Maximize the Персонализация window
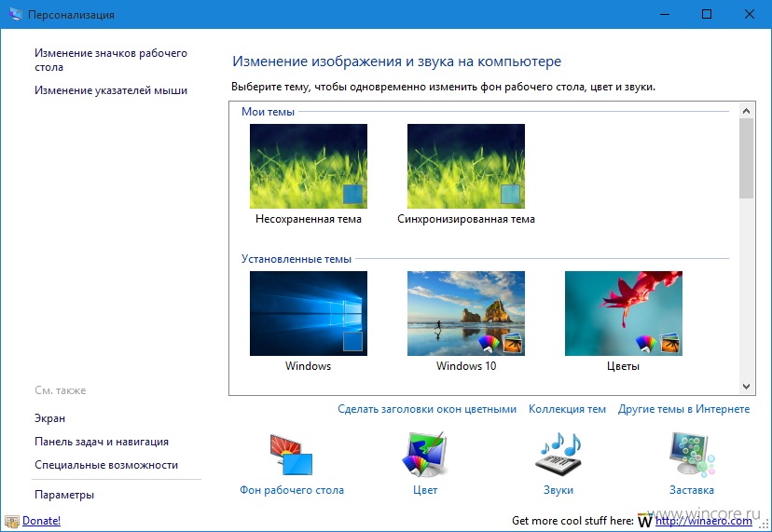The height and width of the screenshot is (532, 772). click(x=707, y=14)
